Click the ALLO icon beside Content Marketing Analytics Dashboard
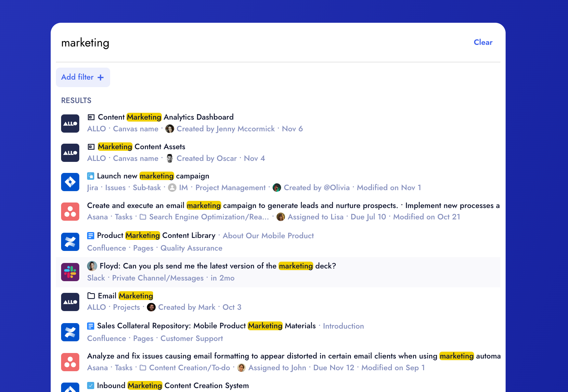The width and height of the screenshot is (568, 392). click(x=70, y=124)
